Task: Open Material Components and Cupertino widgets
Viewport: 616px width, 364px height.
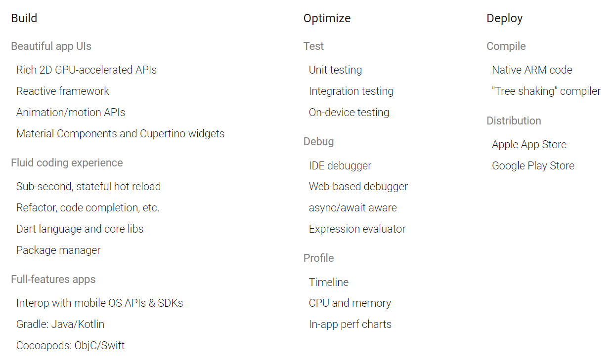Action: (x=121, y=134)
